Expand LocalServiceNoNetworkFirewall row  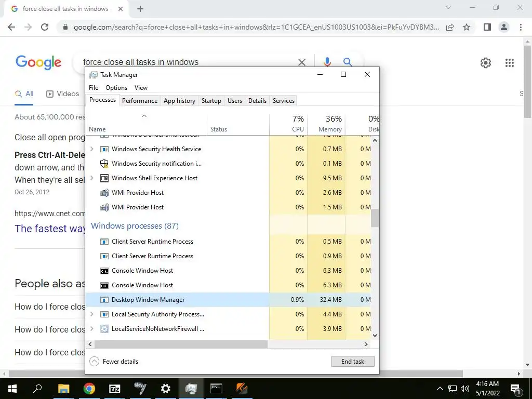pos(91,329)
